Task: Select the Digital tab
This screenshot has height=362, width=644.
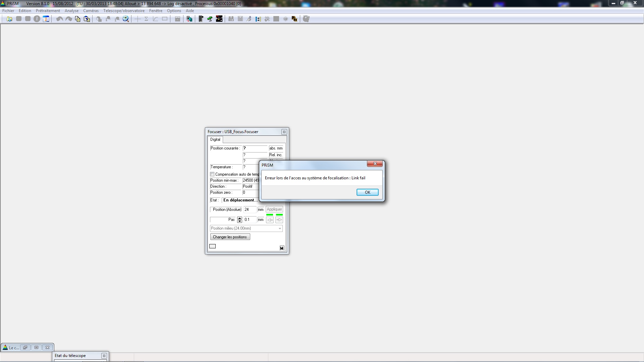Action: (x=215, y=139)
